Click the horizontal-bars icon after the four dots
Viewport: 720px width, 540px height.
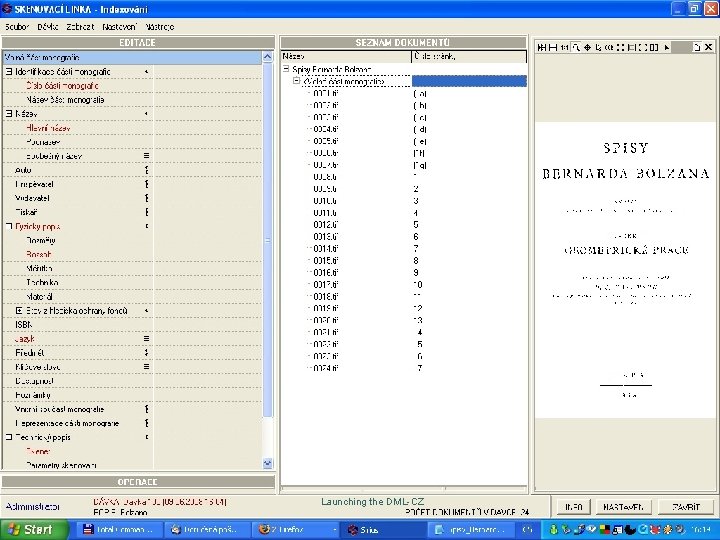632,47
